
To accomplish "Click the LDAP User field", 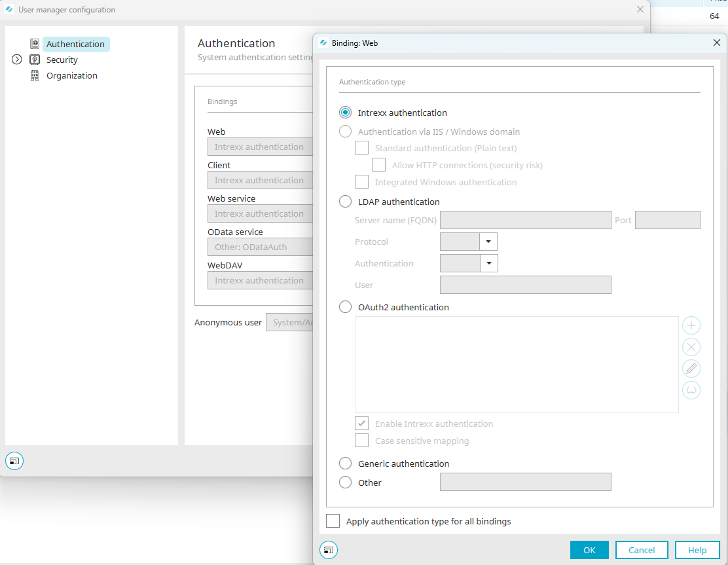I will tap(526, 285).
